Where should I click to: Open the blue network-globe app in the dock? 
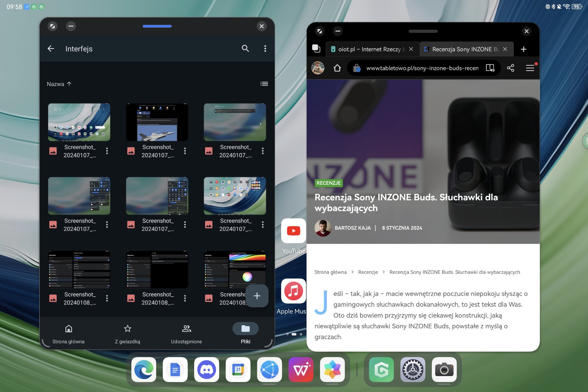pos(269,370)
